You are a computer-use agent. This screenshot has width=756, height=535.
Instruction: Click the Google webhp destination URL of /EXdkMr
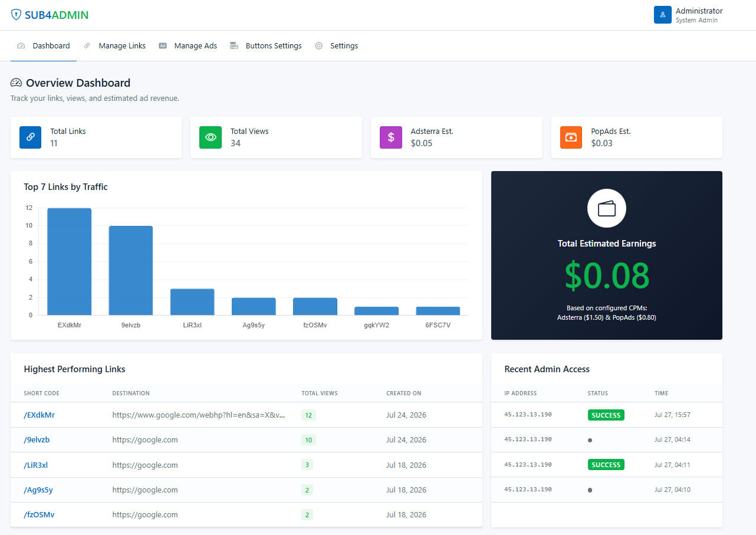199,415
